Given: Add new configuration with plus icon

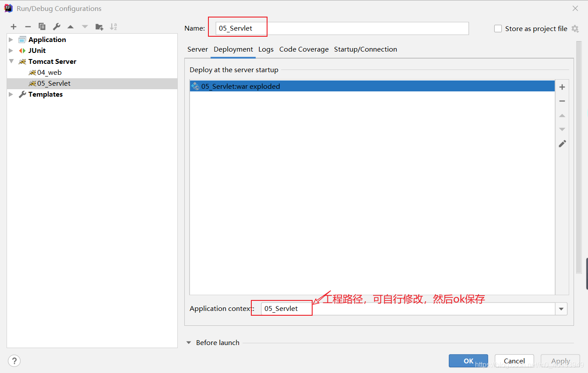Looking at the screenshot, I should tap(14, 27).
